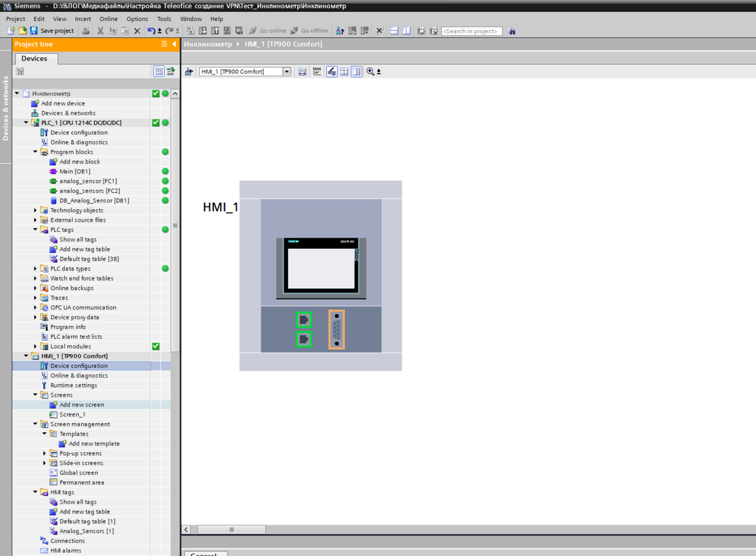The image size is (756, 556).
Task: Collapse the PLC_1 [CPU 1214C] node
Action: tap(26, 122)
